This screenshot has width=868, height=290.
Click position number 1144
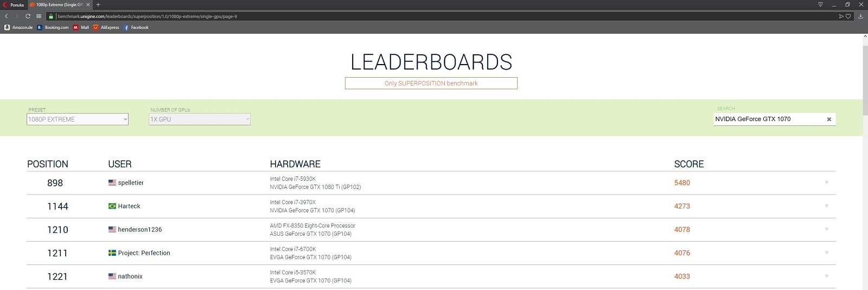58,206
